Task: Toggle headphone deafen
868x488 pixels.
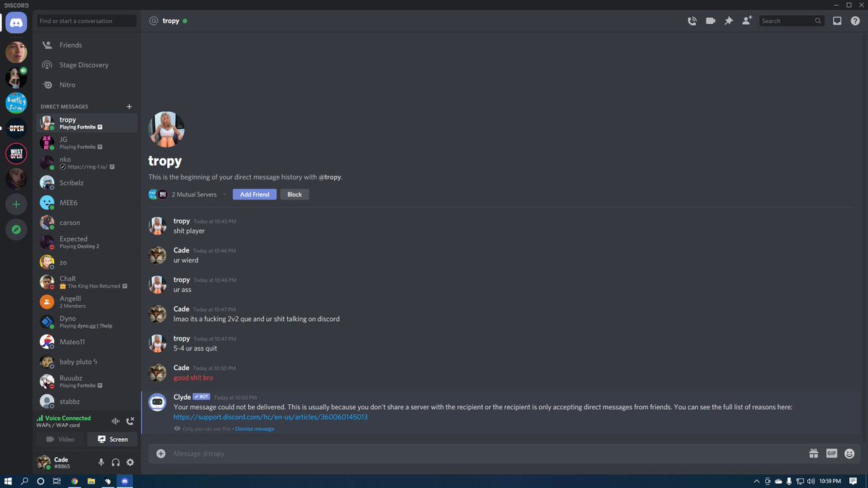Action: pyautogui.click(x=116, y=462)
